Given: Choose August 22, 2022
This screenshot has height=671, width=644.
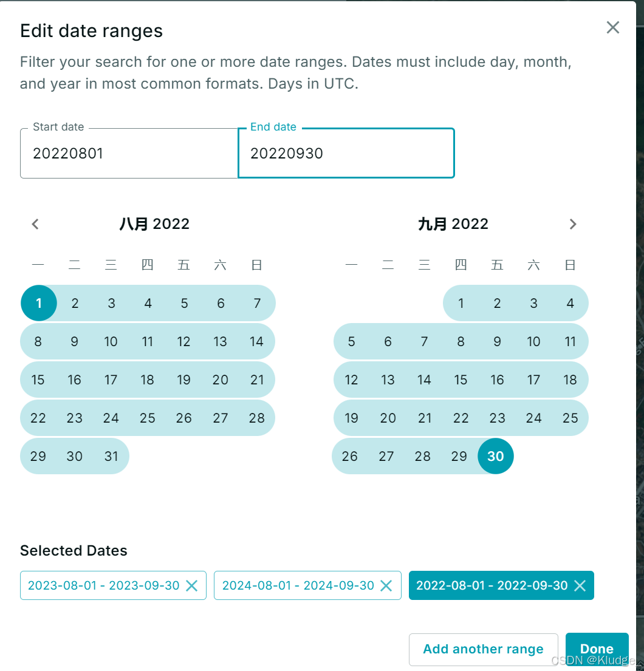Looking at the screenshot, I should 38,418.
